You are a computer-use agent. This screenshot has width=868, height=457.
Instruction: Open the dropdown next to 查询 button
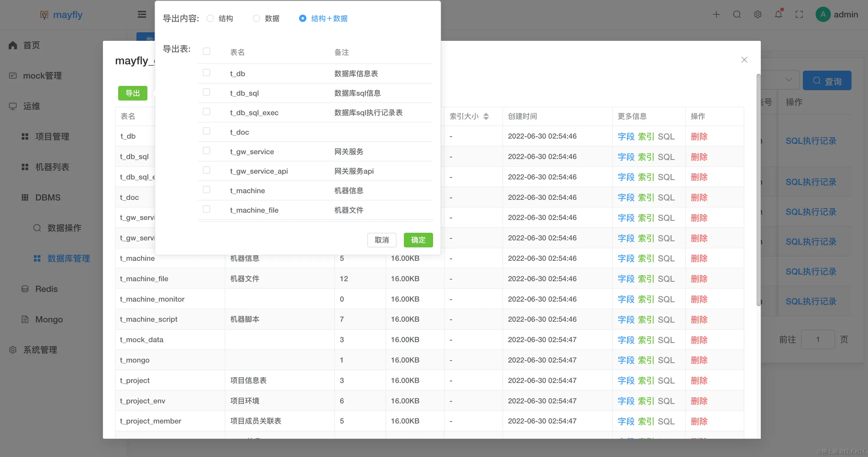[x=789, y=80]
